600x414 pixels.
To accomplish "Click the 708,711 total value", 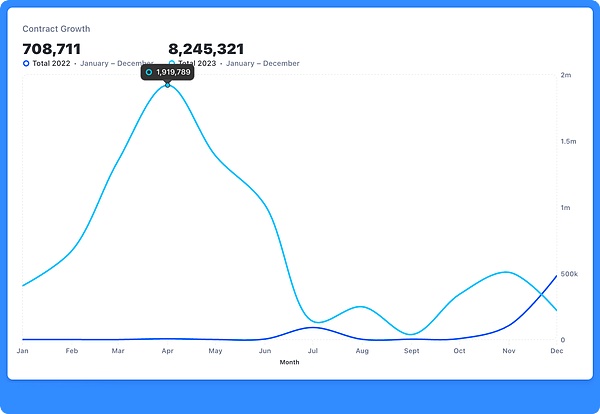I will pyautogui.click(x=52, y=48).
